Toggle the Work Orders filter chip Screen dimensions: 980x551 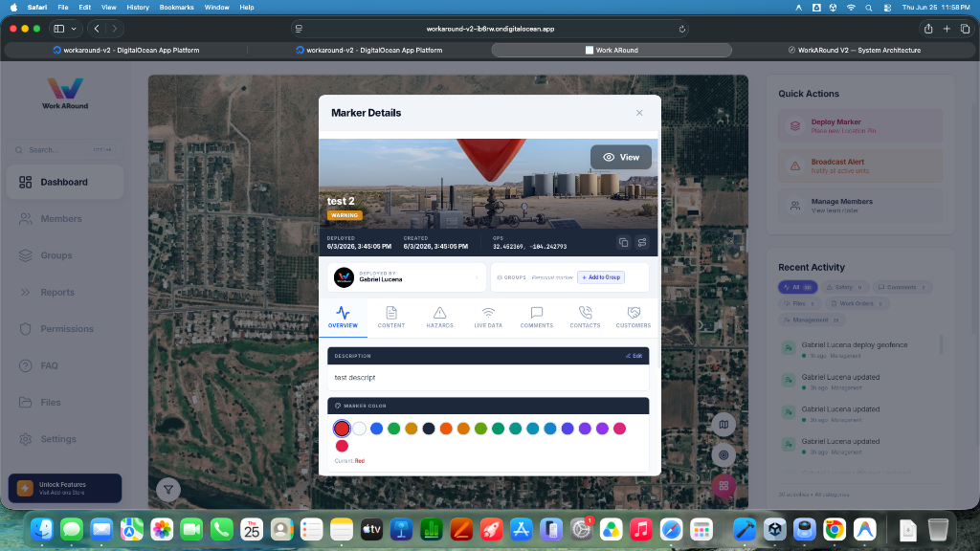(857, 303)
